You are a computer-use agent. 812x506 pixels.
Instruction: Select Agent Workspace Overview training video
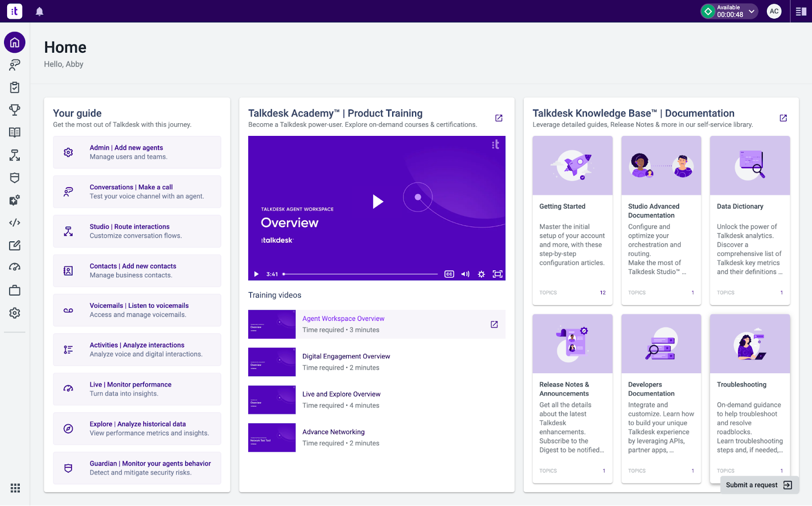(x=377, y=324)
